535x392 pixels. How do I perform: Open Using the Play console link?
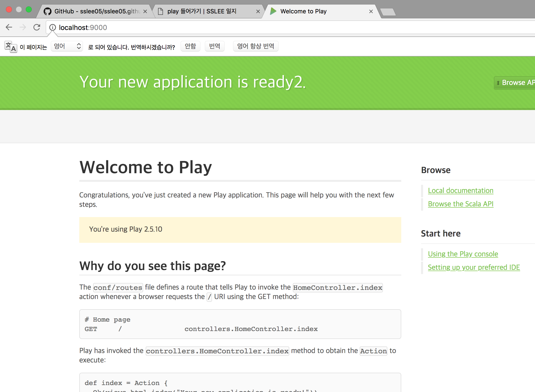pyautogui.click(x=463, y=254)
